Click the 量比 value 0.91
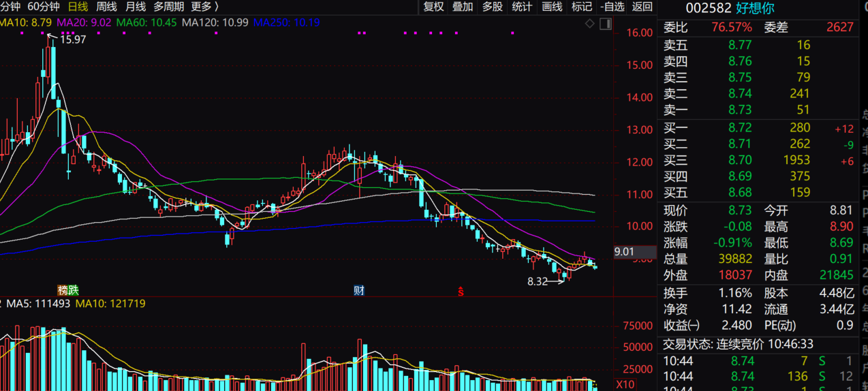 841,259
